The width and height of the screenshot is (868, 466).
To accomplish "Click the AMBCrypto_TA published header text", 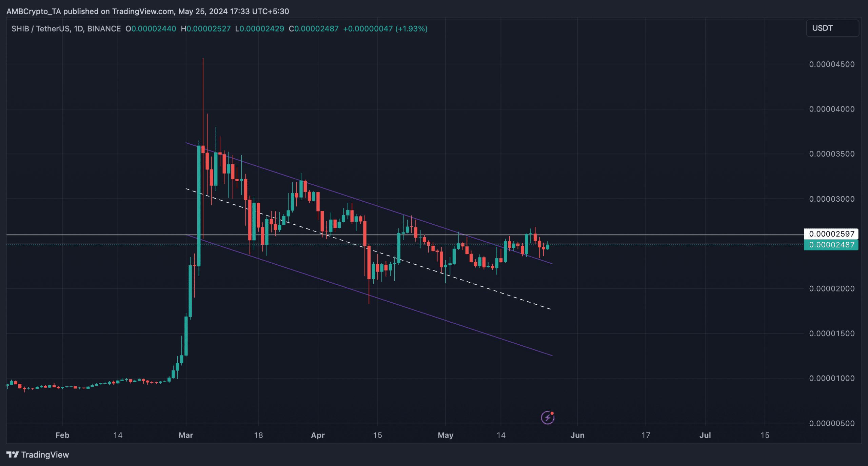I will click(x=148, y=12).
